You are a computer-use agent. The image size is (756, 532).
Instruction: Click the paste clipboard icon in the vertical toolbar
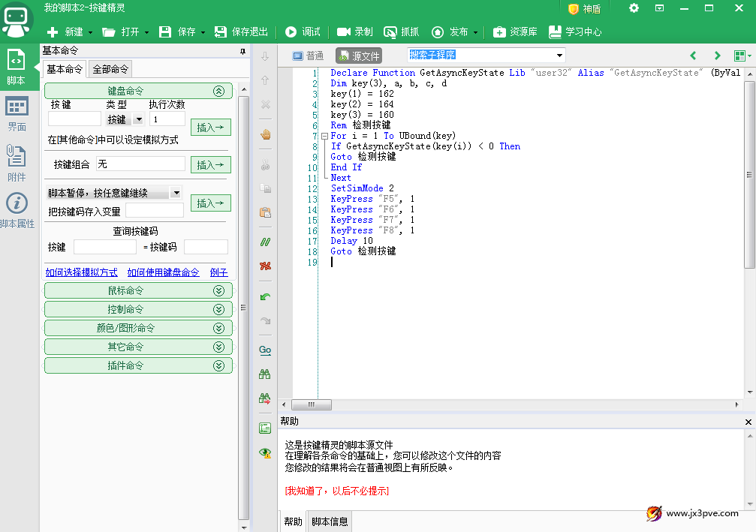tap(265, 212)
